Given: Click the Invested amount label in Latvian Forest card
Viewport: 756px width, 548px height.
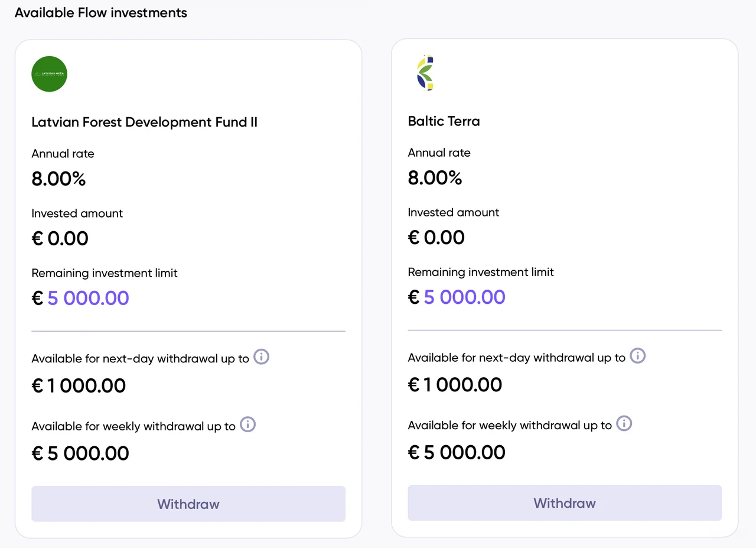Looking at the screenshot, I should pos(77,213).
